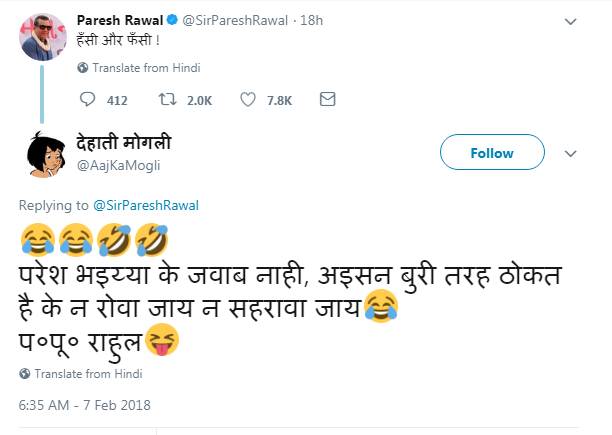612x435 pixels.
Task: Click the 6:35 AM - 7 Feb 2018 timestamp
Action: coord(85,405)
